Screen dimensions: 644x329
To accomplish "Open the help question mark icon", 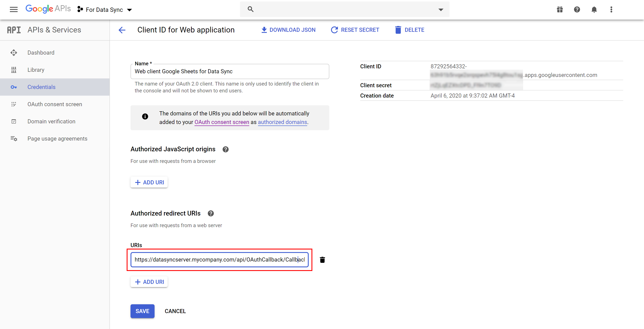I will pyautogui.click(x=577, y=9).
